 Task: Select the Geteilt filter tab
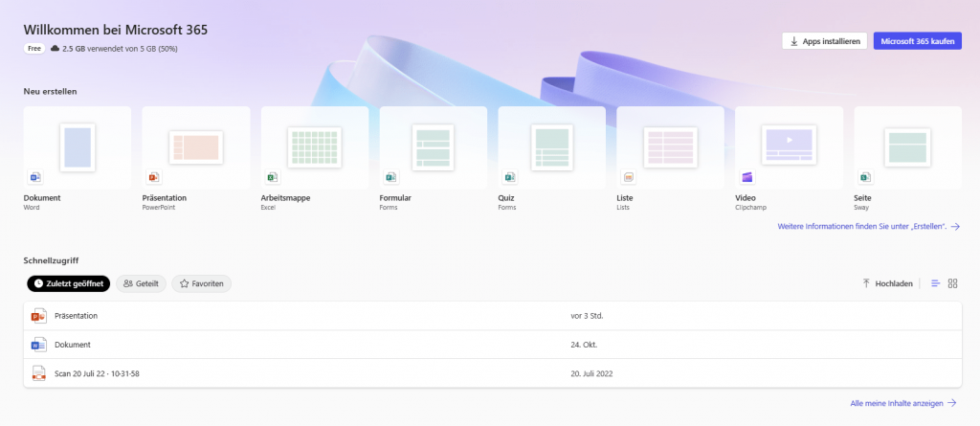[141, 283]
